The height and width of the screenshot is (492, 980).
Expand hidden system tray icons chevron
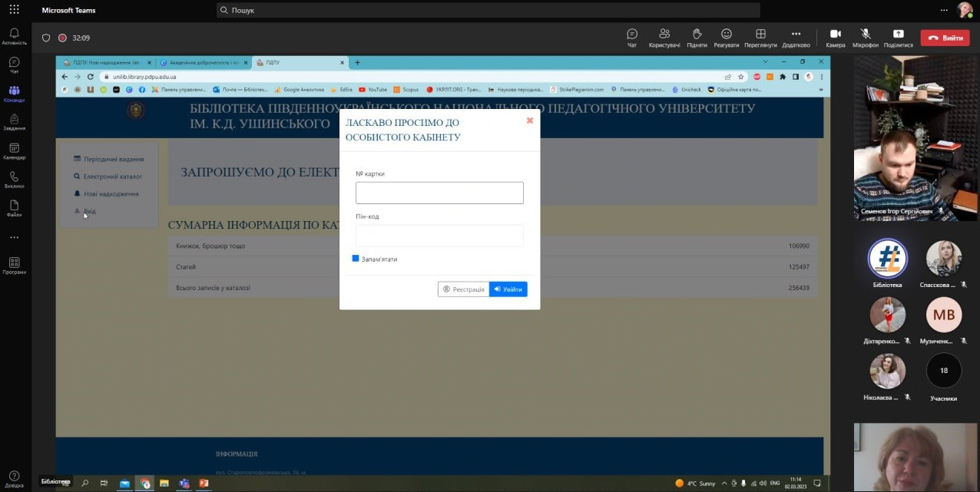(723, 484)
